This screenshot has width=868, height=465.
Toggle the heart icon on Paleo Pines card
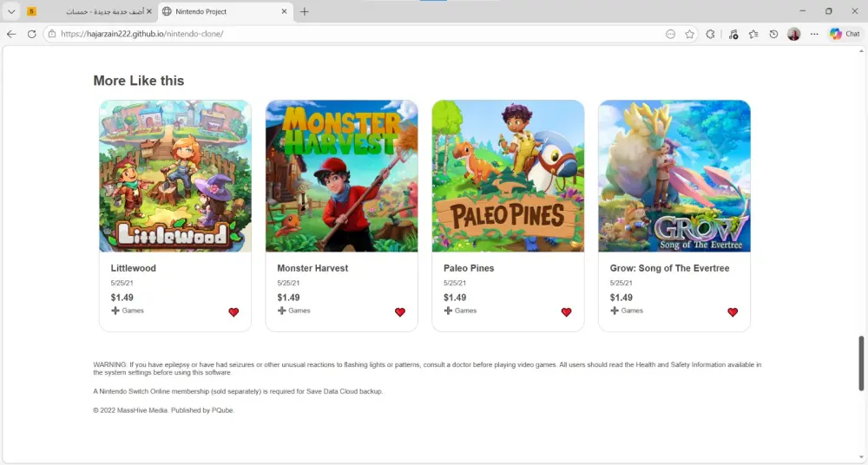[566, 312]
